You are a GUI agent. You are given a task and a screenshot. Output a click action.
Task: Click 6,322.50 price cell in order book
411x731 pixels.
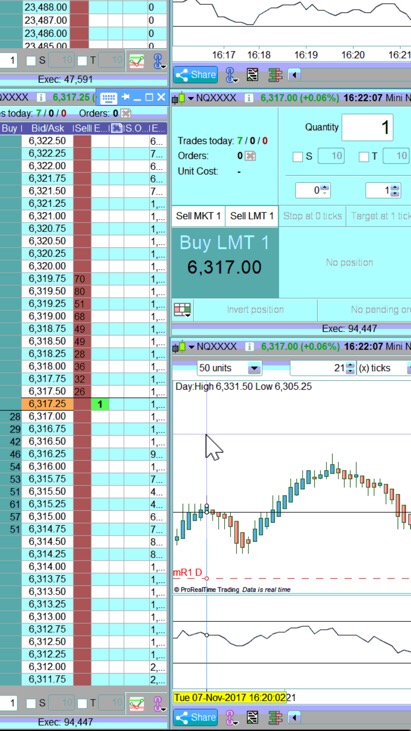pyautogui.click(x=47, y=141)
